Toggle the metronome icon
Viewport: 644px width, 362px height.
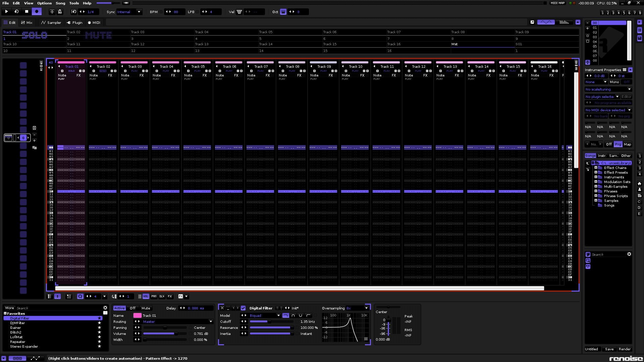[60, 12]
